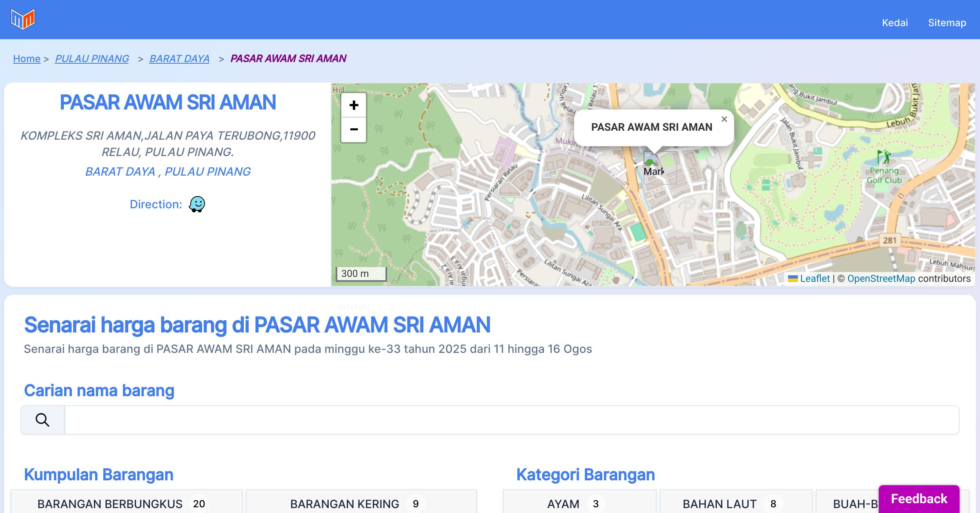Open PULAU PINANG breadcrumb link
980x513 pixels.
click(92, 58)
